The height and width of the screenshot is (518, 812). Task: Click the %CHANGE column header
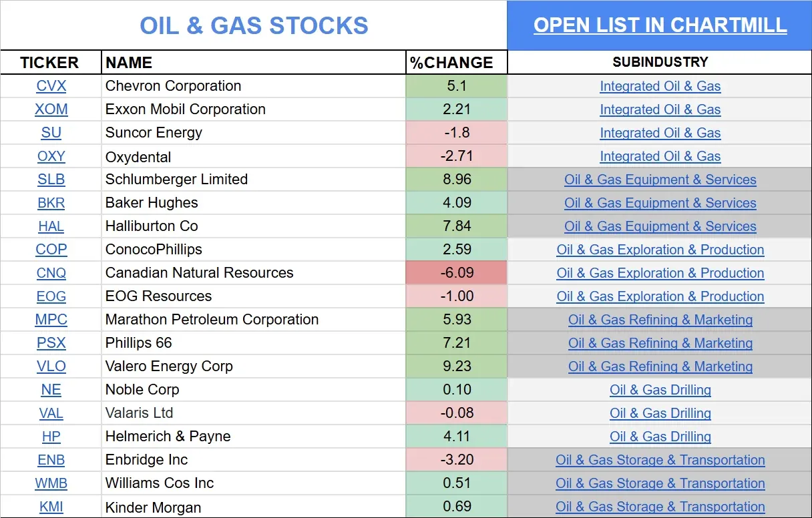pyautogui.click(x=443, y=62)
